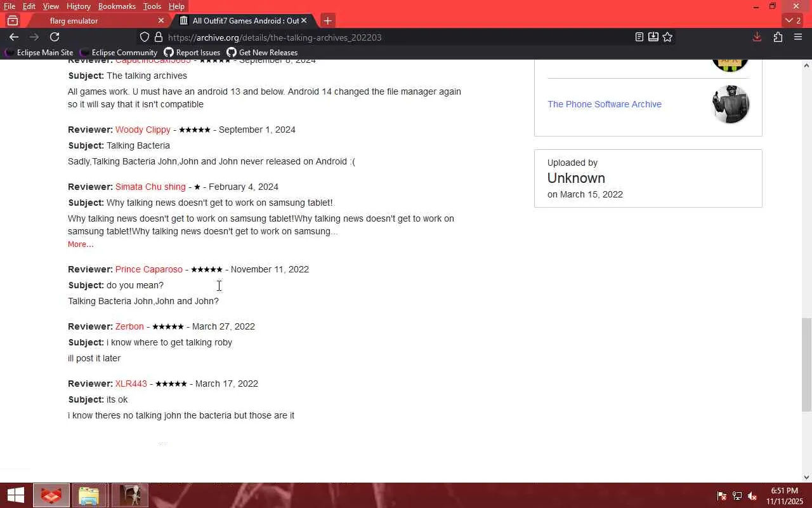The height and width of the screenshot is (508, 812).
Task: Open reviewer Simata Chu shing's profile
Action: tap(150, 187)
